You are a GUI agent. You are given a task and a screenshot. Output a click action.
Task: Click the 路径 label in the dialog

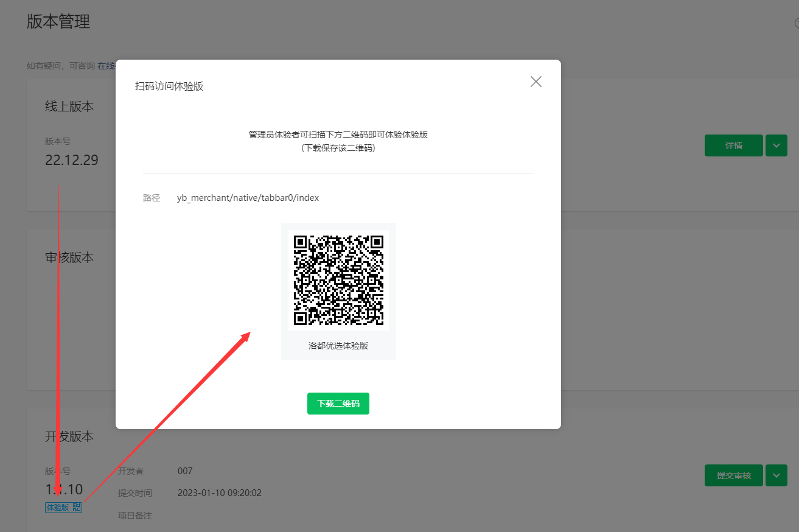pos(152,198)
